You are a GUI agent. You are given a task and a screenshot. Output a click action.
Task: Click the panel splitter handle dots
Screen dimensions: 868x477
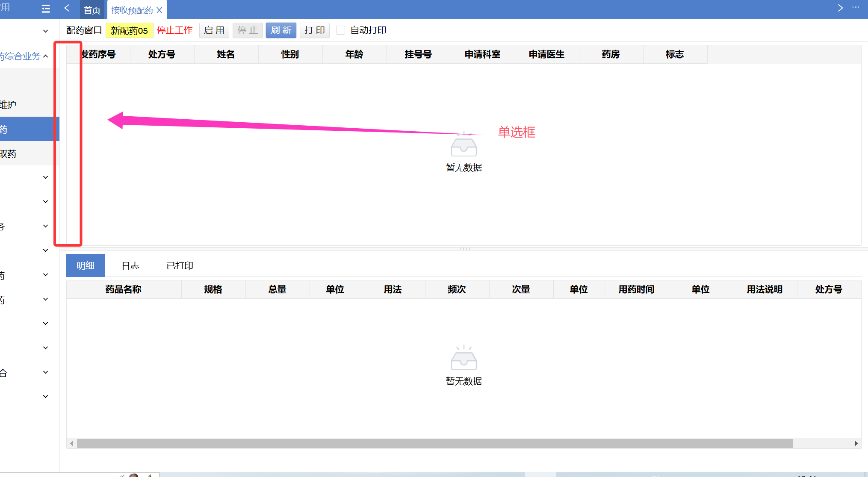click(465, 248)
